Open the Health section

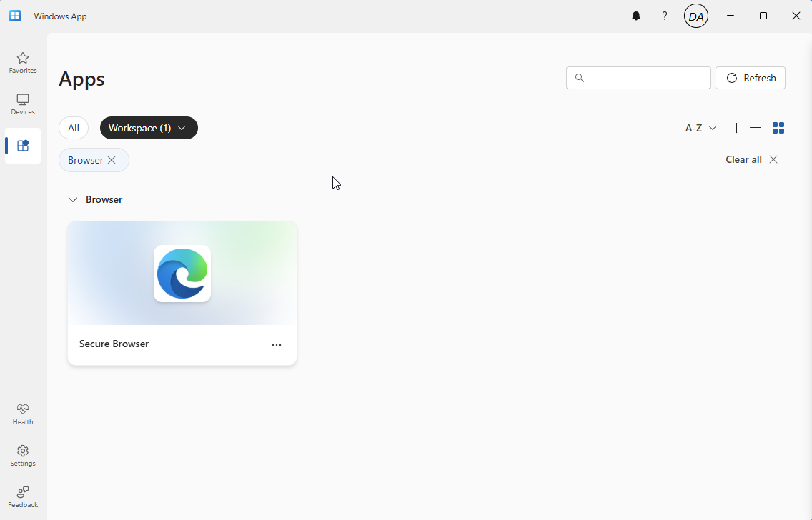(23, 414)
